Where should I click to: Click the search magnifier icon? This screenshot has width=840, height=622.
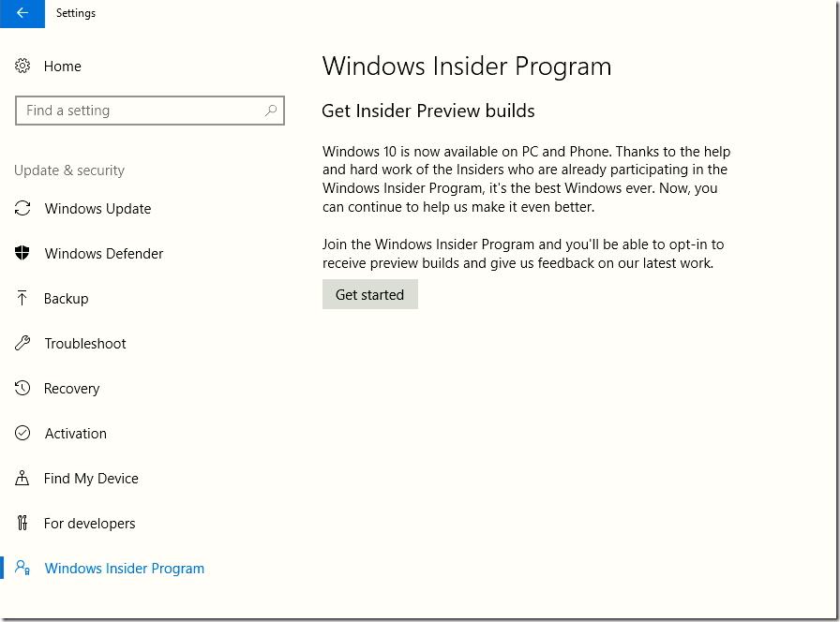point(271,111)
